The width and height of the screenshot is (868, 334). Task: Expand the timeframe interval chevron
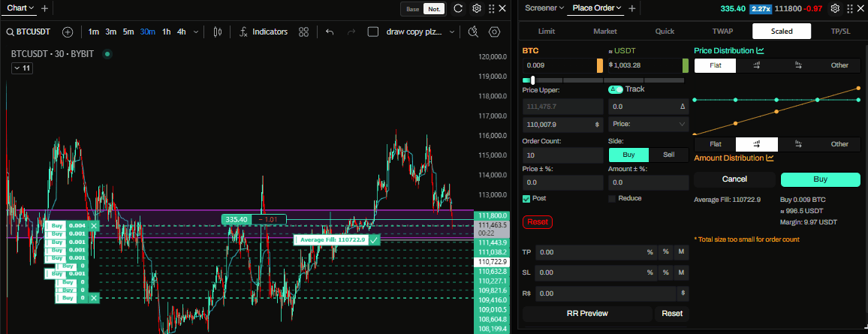[x=196, y=32]
